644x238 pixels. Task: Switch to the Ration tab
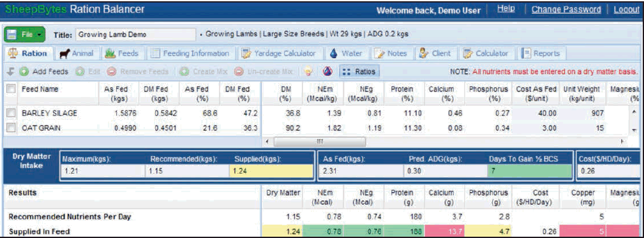pyautogui.click(x=28, y=54)
